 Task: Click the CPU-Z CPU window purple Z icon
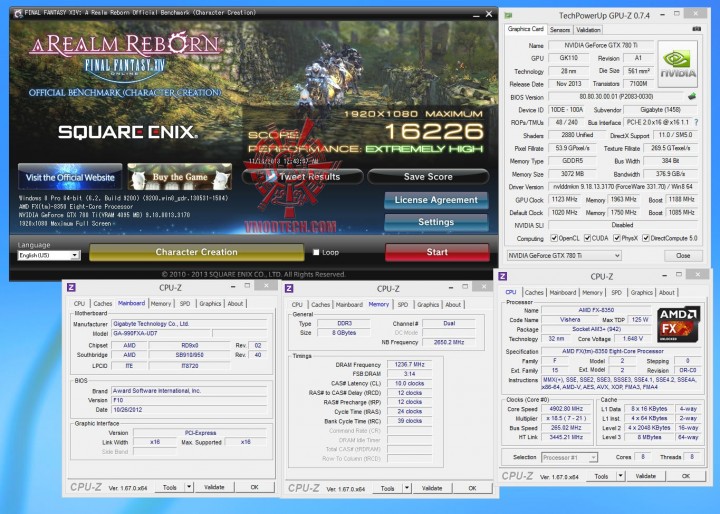[x=503, y=276]
